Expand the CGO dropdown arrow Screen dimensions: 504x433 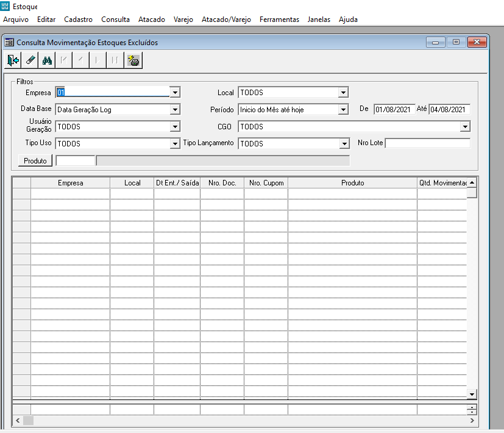point(465,127)
